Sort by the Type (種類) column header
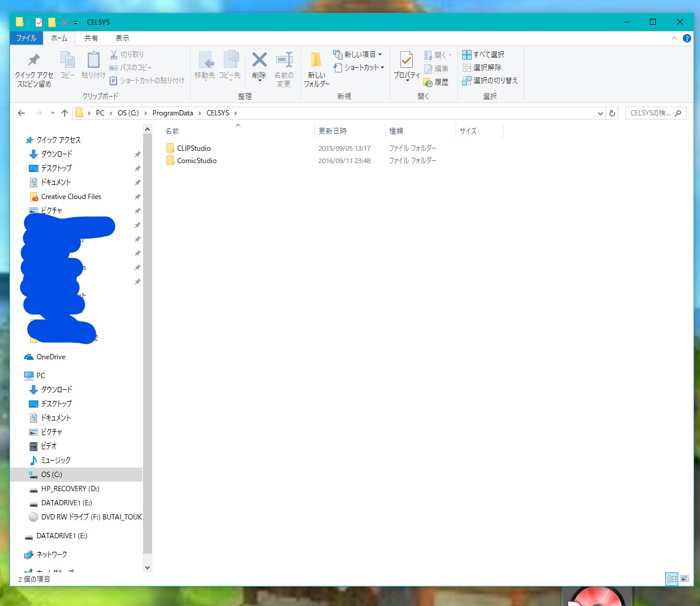700x606 pixels. click(396, 131)
